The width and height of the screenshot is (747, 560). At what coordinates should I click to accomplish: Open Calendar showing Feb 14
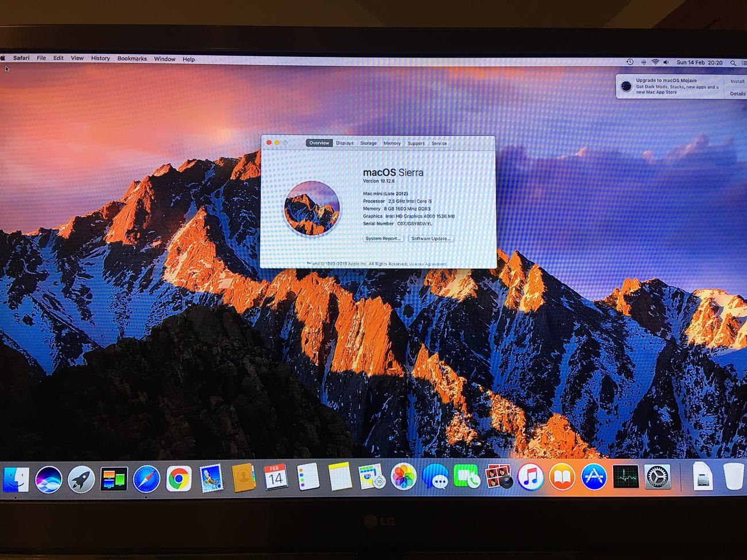(275, 477)
